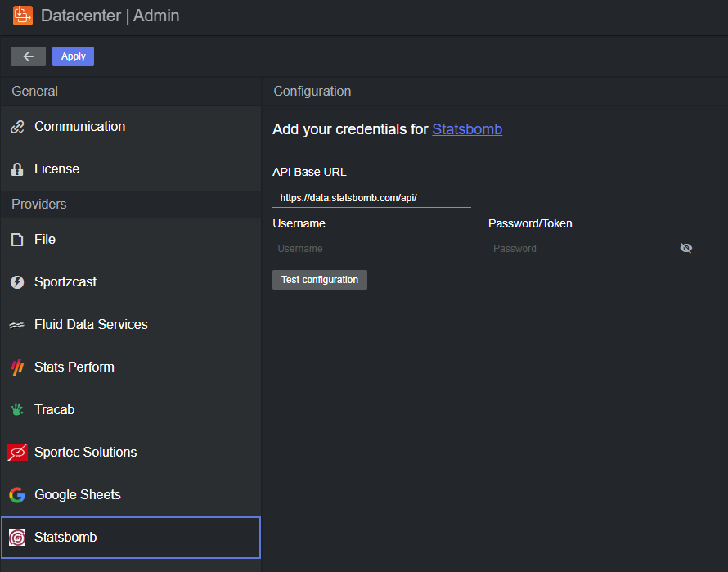
Task: Click the Datacenter logo icon
Action: [23, 16]
